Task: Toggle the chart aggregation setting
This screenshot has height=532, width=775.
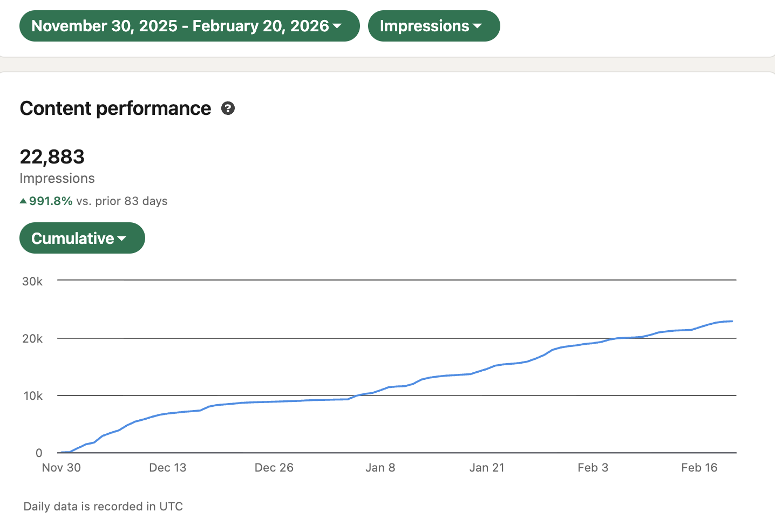Action: pyautogui.click(x=82, y=238)
